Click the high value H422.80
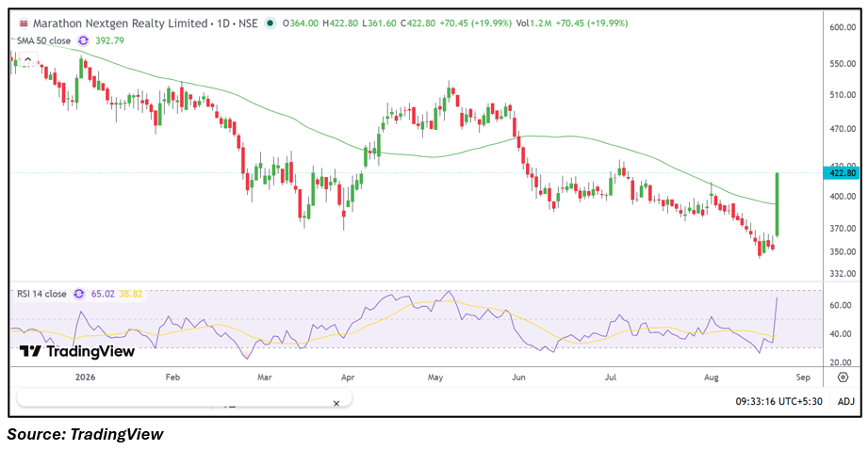Viewport: 868px width, 450px height. (340, 24)
